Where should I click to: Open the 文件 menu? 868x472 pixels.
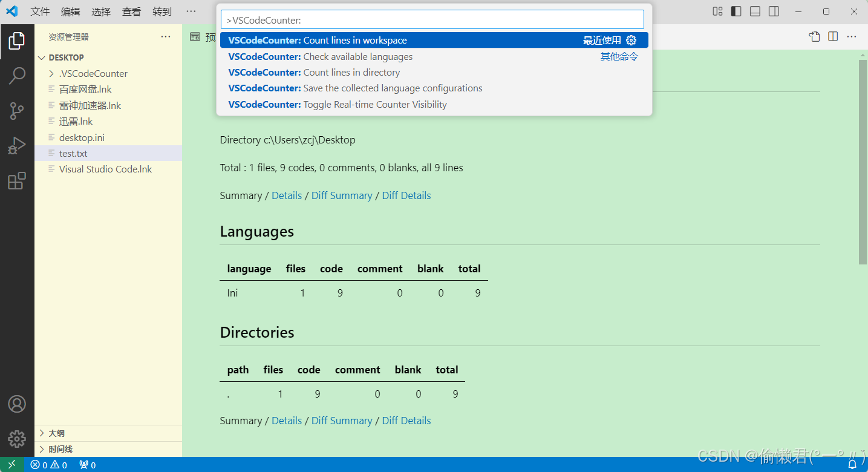click(x=41, y=11)
